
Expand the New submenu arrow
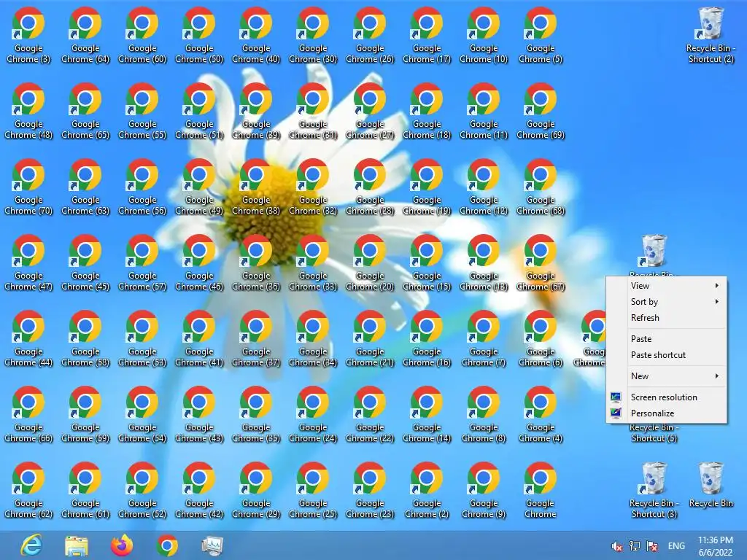716,376
